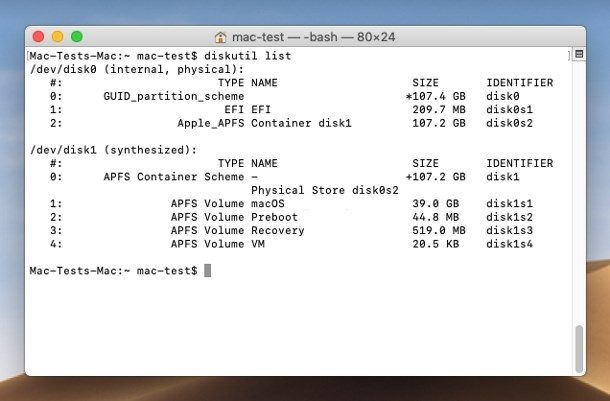
Task: Click the 'TYPE NAME' header in disk1 table
Action: pyautogui.click(x=248, y=163)
